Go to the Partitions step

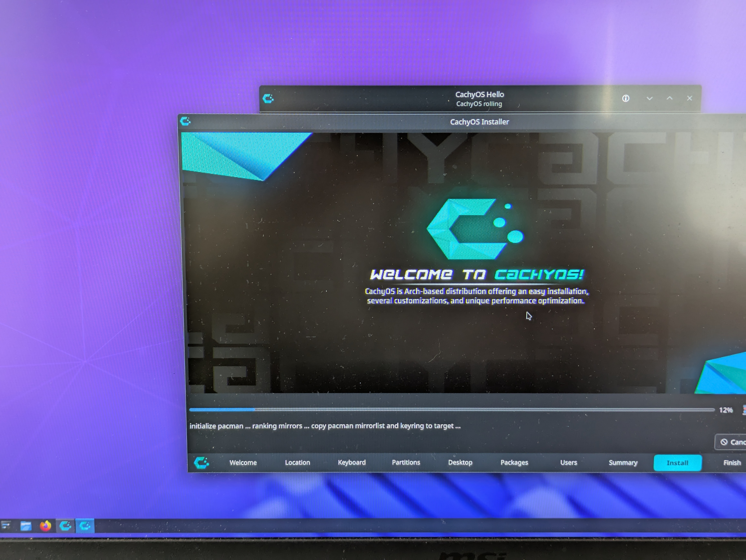[406, 463]
